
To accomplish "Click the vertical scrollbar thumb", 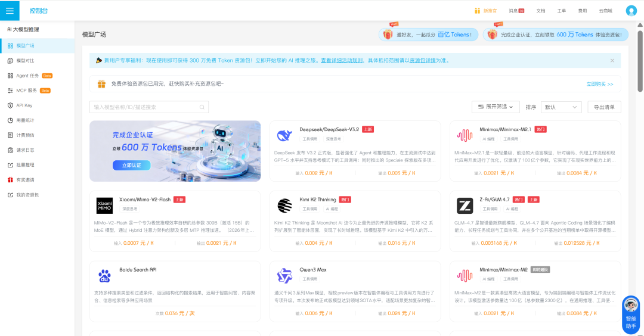I will point(640,61).
